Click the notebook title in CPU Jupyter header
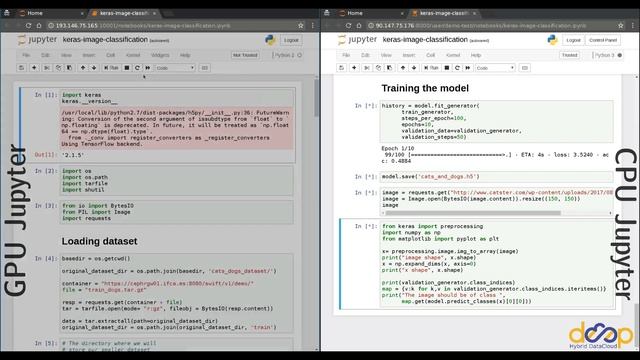The width and height of the screenshot is (640, 360). tap(425, 40)
